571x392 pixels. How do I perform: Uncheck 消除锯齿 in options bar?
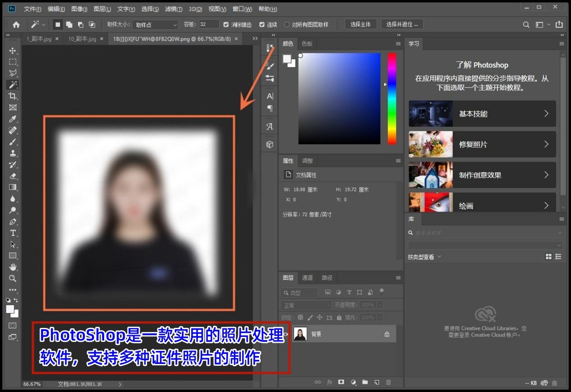(x=226, y=25)
